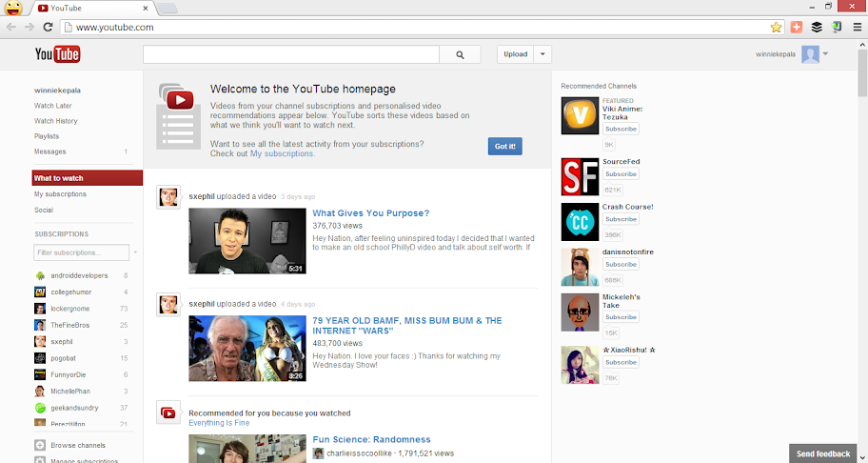Click Filter subscriptions text box
Screen dimensions: 868x463
82,252
